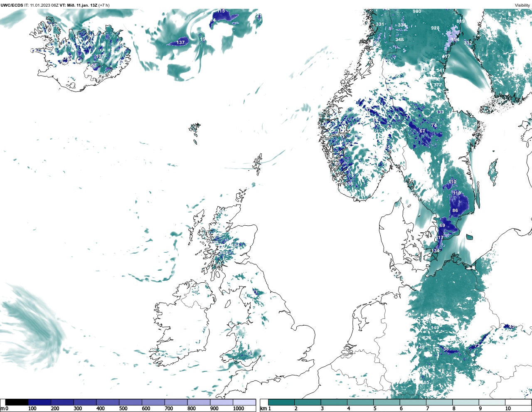The height and width of the screenshot is (412, 532).
Task: Click the '819' visibility value
Action: tap(461, 21)
